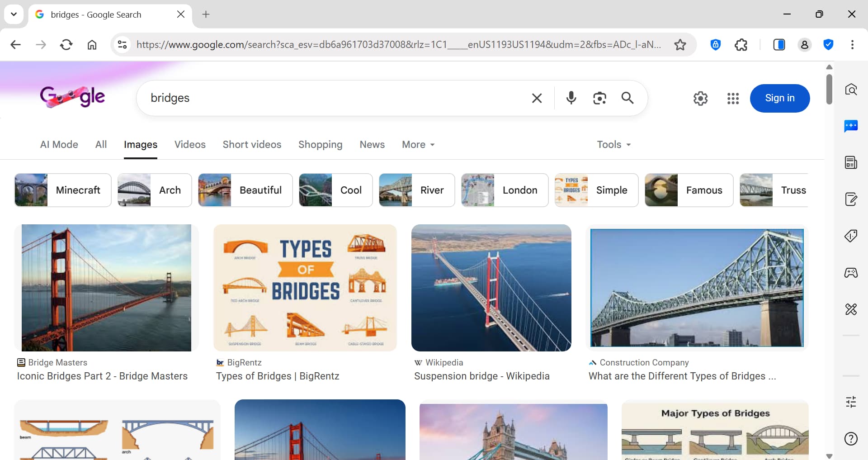The width and height of the screenshot is (868, 460).
Task: Click the magnifying glass search button
Action: [x=627, y=98]
